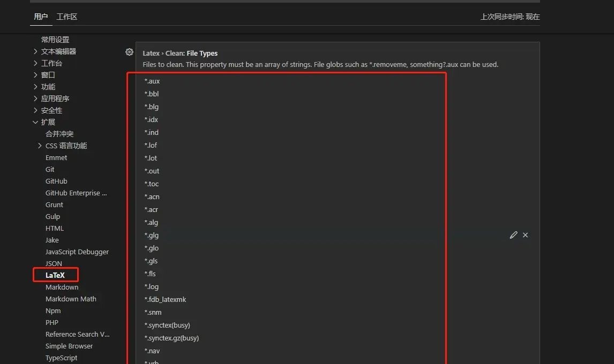
Task: Select LaTeX in the extensions settings list
Action: pos(54,275)
